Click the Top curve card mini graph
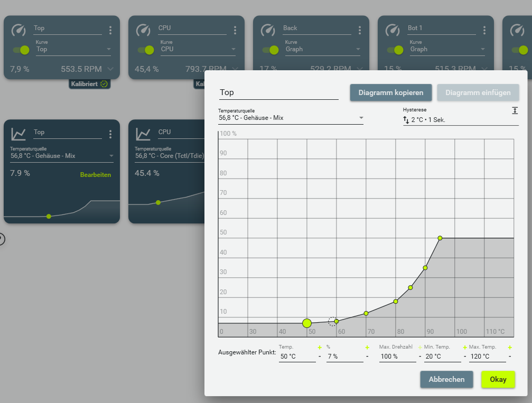 click(62, 210)
